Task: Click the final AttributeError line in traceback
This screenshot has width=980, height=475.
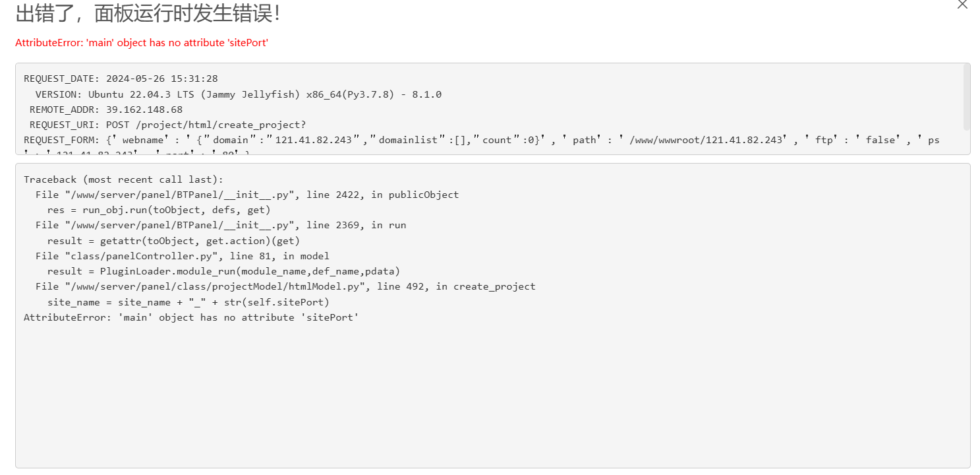Action: point(191,317)
